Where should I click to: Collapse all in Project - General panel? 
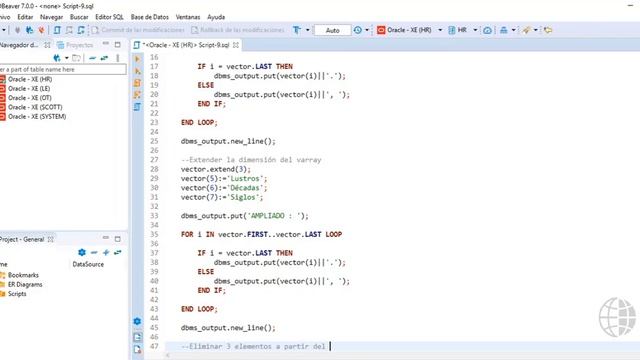[94, 253]
